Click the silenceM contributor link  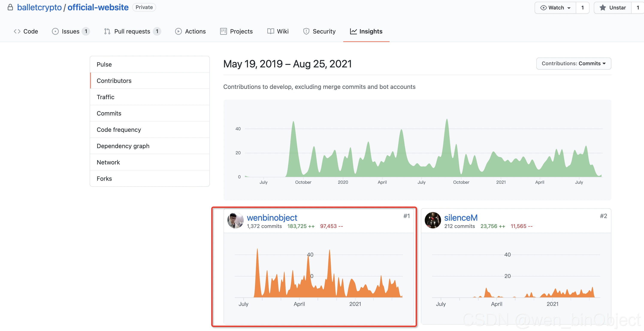(x=460, y=218)
